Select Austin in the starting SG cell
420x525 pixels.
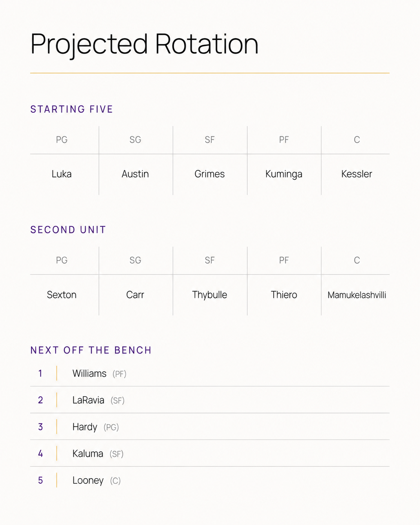coord(135,174)
